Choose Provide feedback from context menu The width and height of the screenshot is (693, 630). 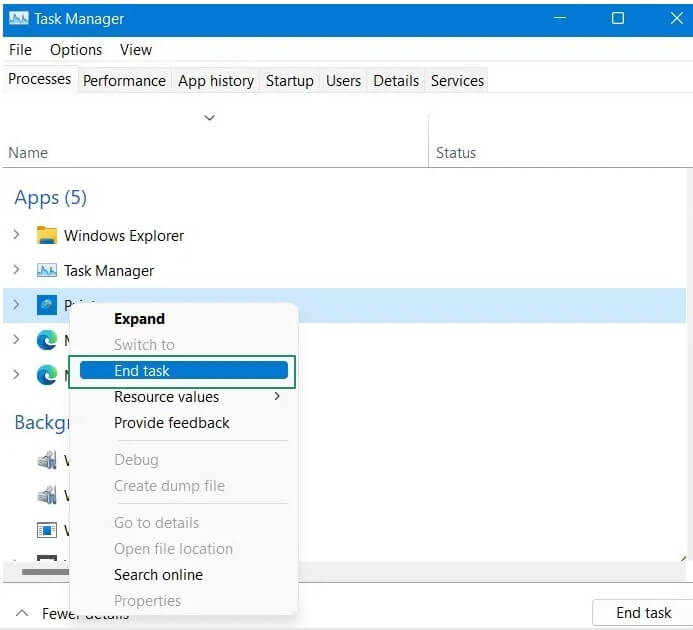click(x=172, y=423)
